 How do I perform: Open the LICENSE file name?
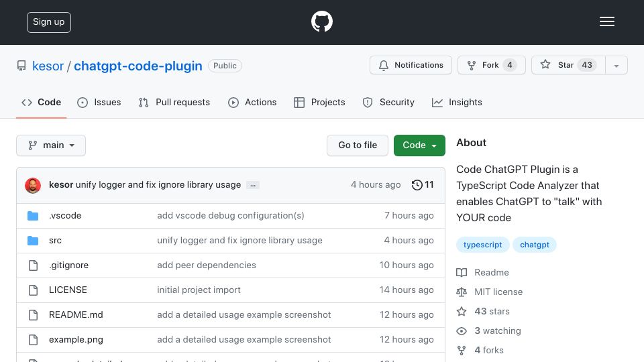click(68, 290)
